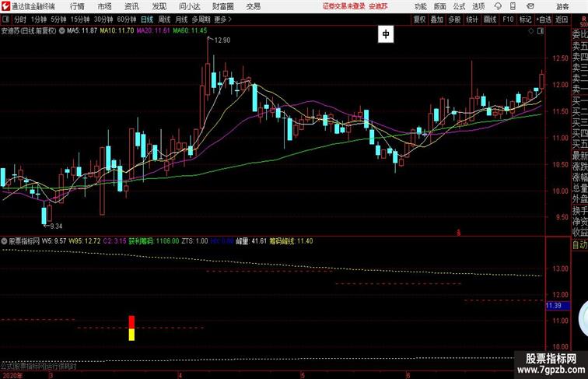Click the 中 input method indicator
The width and height of the screenshot is (588, 379).
click(x=386, y=34)
